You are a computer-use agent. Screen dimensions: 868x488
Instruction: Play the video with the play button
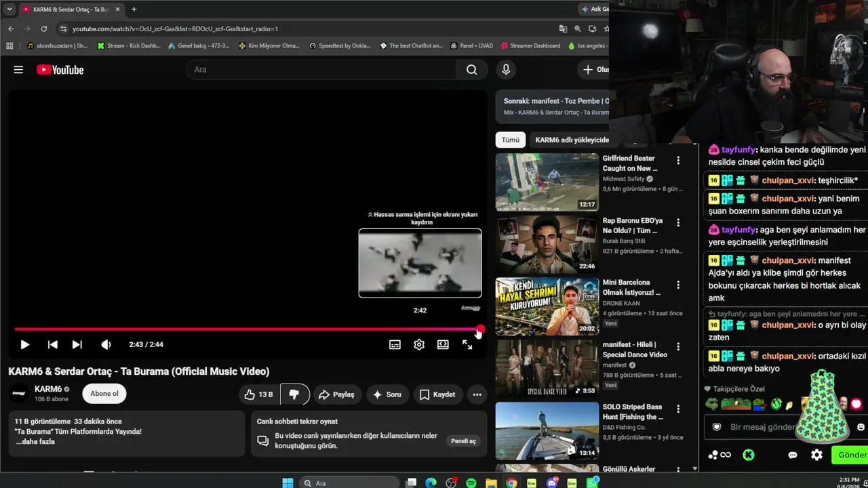click(x=24, y=344)
